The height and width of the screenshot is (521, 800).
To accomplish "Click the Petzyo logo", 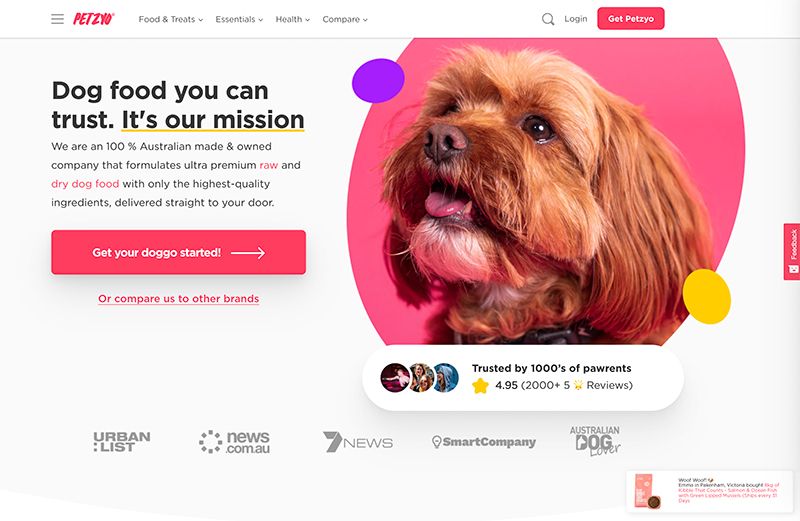I will pos(94,19).
